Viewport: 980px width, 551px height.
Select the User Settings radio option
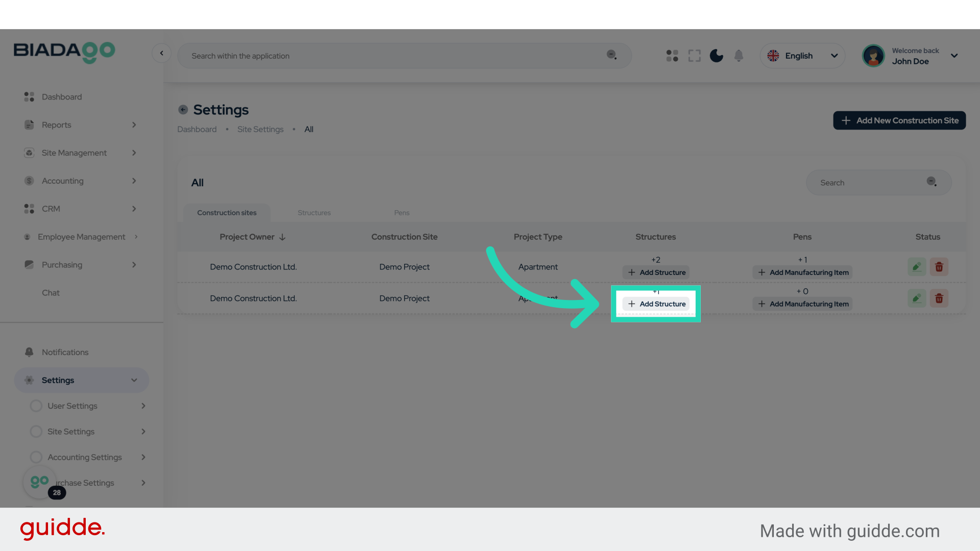pyautogui.click(x=36, y=406)
